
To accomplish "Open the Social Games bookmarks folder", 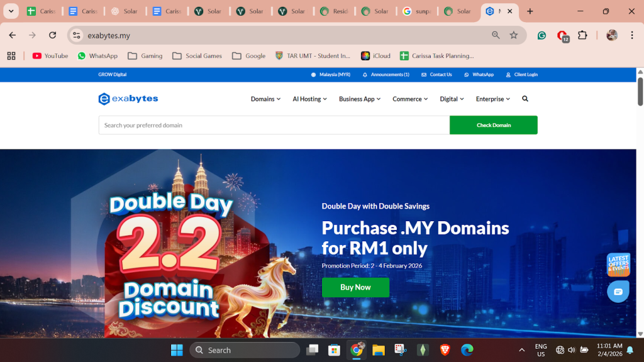I will (197, 56).
